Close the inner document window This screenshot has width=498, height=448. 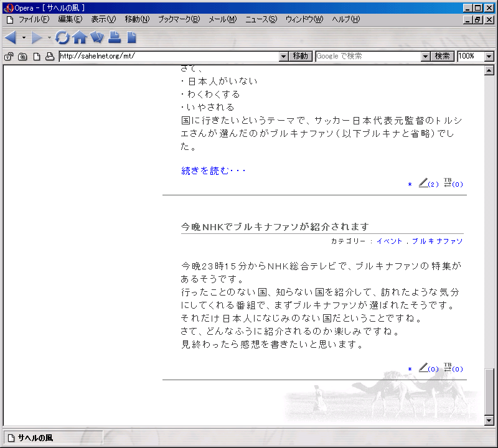click(x=490, y=20)
